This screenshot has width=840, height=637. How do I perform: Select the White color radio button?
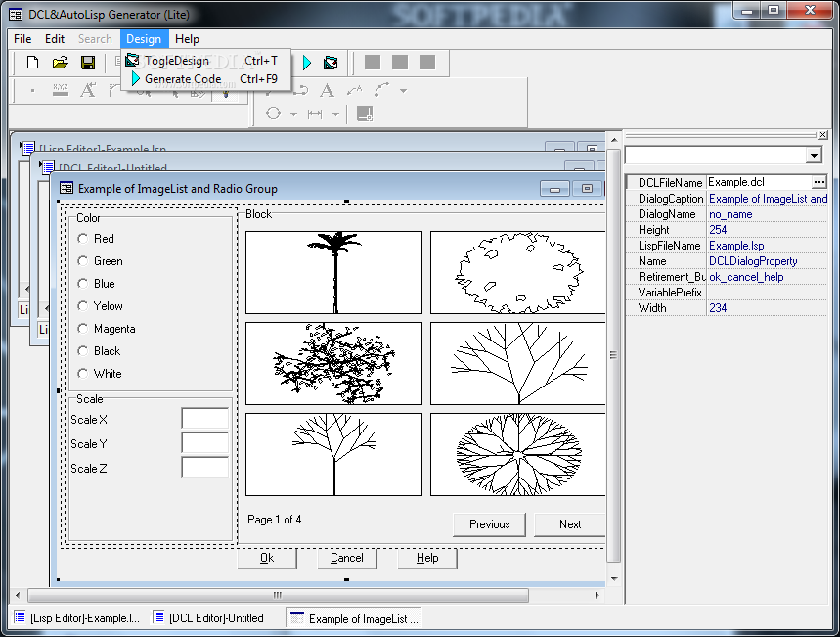[82, 373]
